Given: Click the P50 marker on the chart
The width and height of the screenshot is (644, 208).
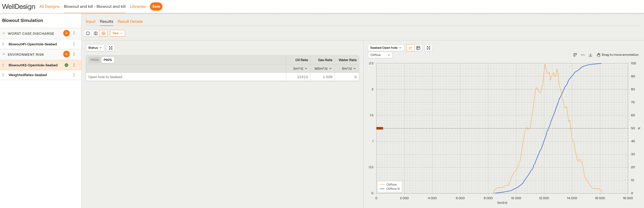Looking at the screenshot, I should 379,128.
